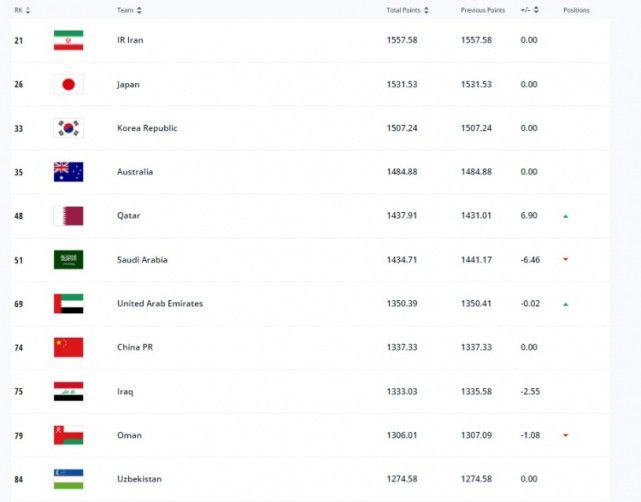Sort the table by RK column arrows
The width and height of the screenshot is (641, 502).
(x=28, y=10)
